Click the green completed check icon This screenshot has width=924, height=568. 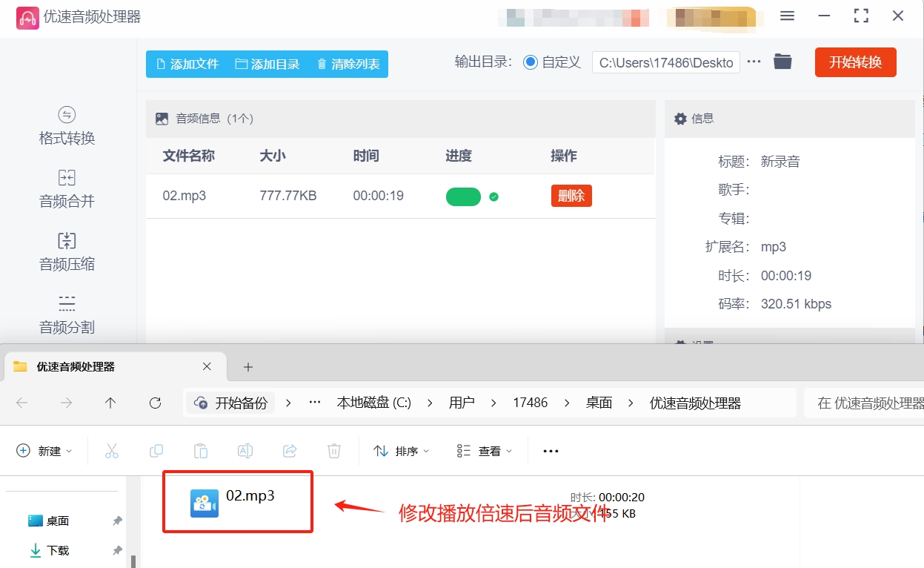493,197
